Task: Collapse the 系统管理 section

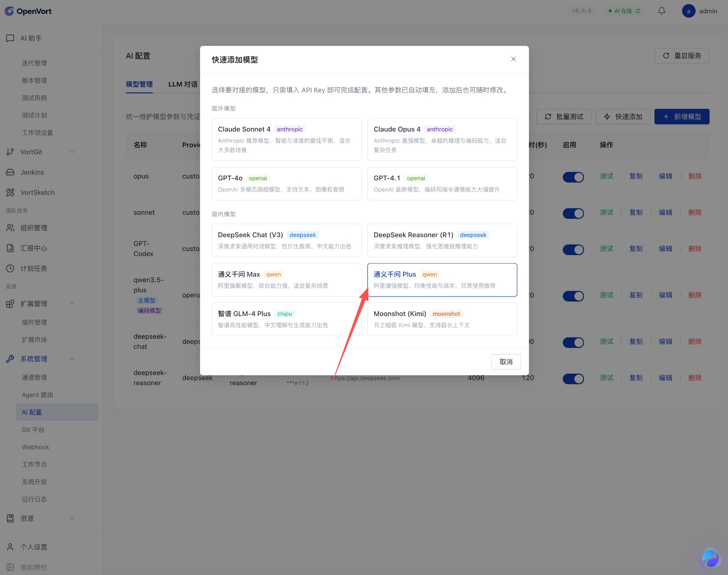Action: (72, 359)
